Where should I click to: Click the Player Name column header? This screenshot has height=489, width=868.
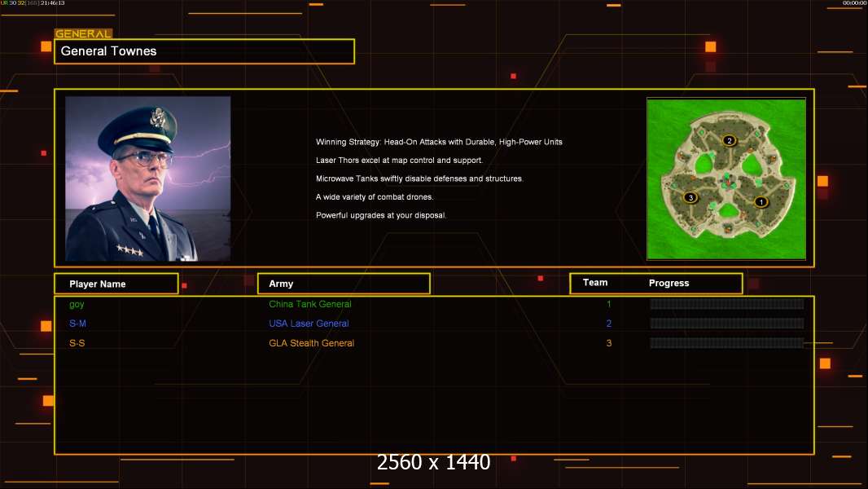[x=116, y=284]
